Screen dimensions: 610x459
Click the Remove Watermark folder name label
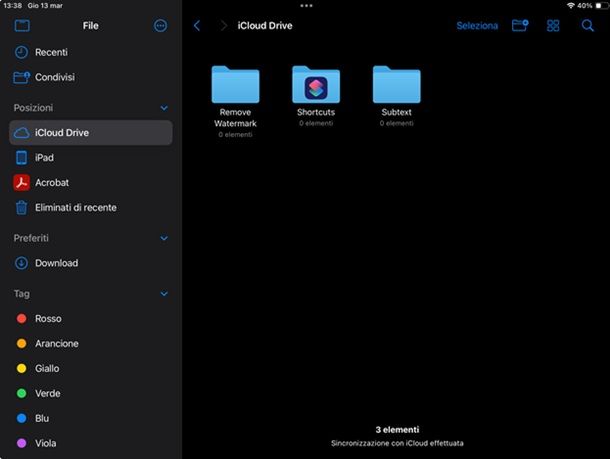coord(235,117)
